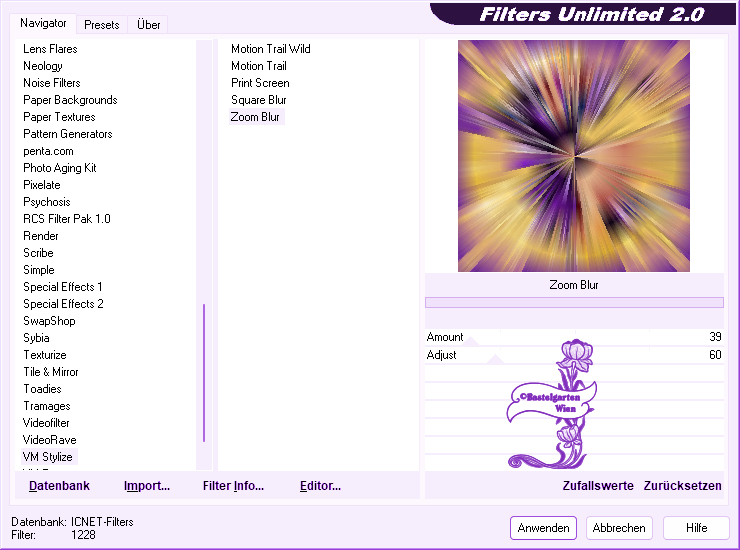This screenshot has height=550, width=740.
Task: Select the Photo Aging Kit category
Action: (59, 168)
